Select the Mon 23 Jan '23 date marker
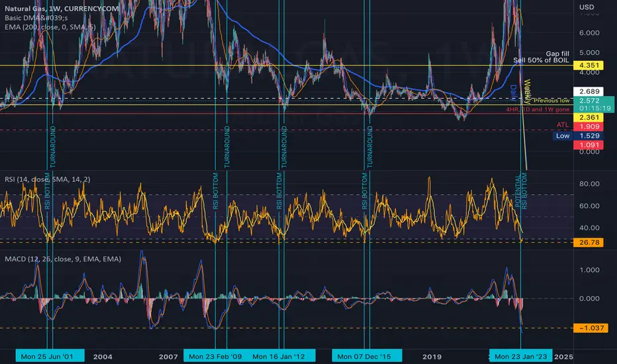This screenshot has width=617, height=364. point(520,356)
